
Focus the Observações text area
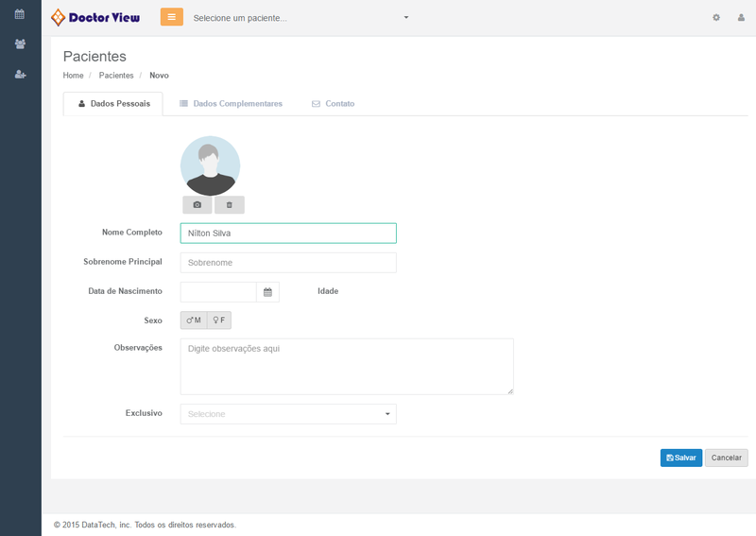347,366
